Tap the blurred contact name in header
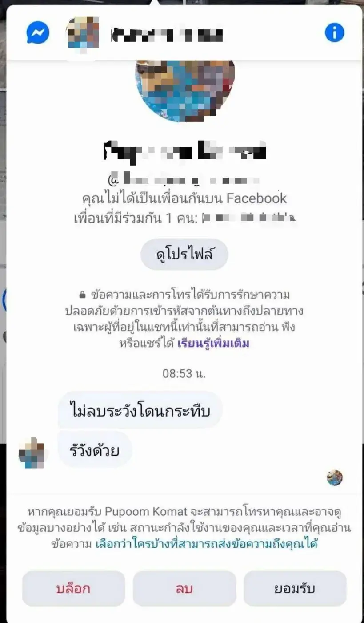Screen dimensions: 364x623 pos(167,34)
